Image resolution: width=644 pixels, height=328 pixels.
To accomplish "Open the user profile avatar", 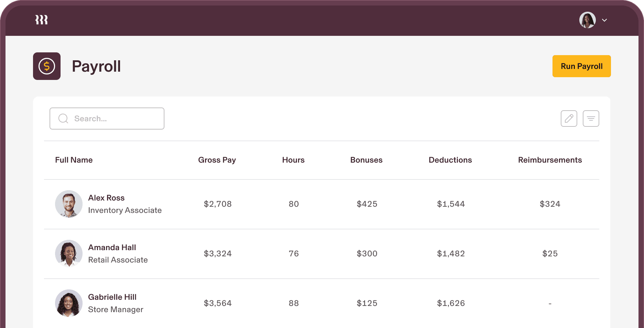I will tap(587, 20).
